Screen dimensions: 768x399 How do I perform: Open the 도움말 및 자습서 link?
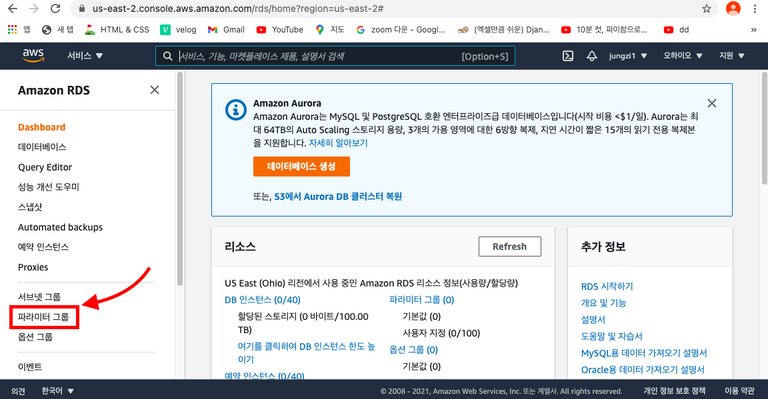[612, 336]
